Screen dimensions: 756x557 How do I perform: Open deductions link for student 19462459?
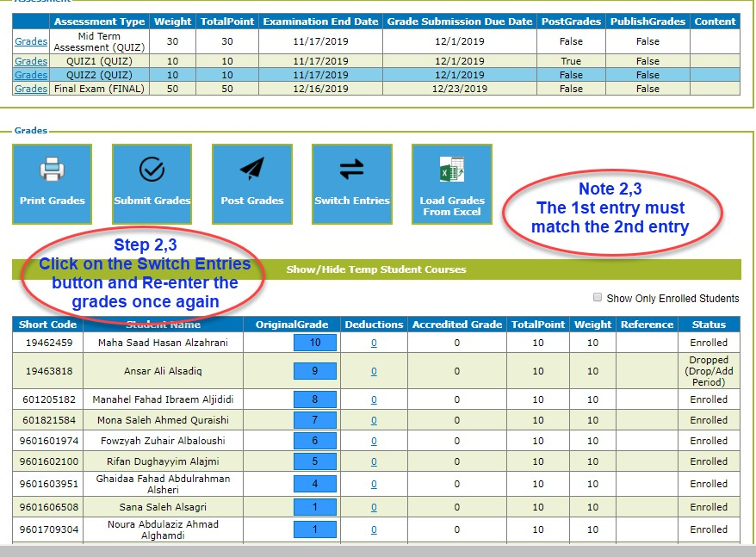pyautogui.click(x=374, y=343)
